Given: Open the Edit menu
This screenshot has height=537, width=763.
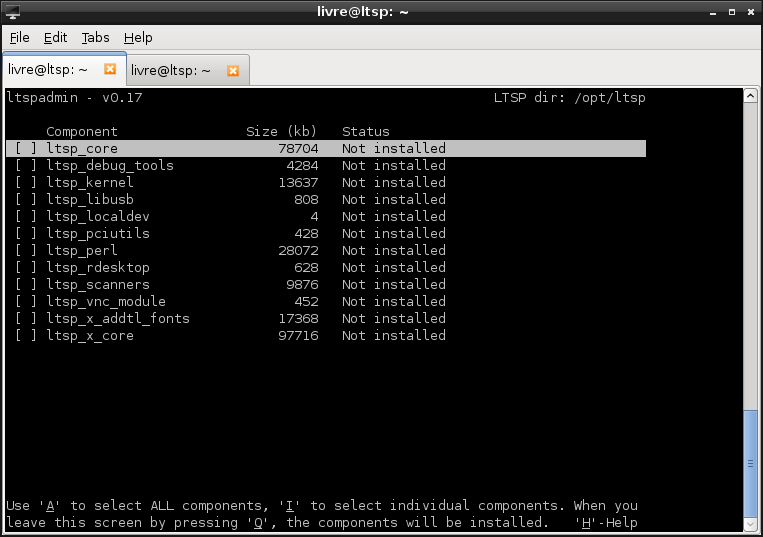Looking at the screenshot, I should point(55,37).
